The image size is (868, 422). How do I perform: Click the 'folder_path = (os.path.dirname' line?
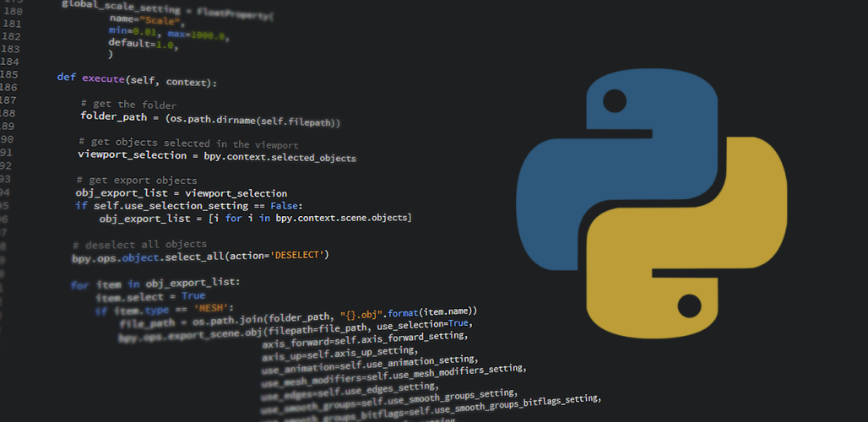(210, 119)
